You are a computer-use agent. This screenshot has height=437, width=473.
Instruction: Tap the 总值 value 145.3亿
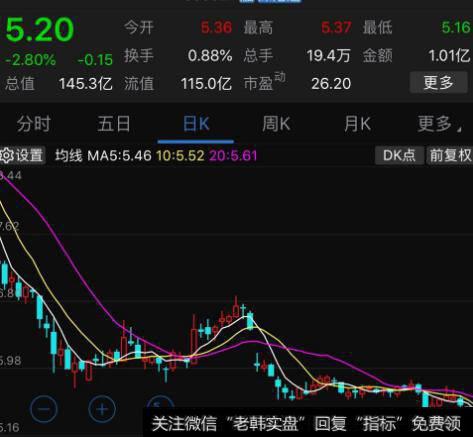86,84
